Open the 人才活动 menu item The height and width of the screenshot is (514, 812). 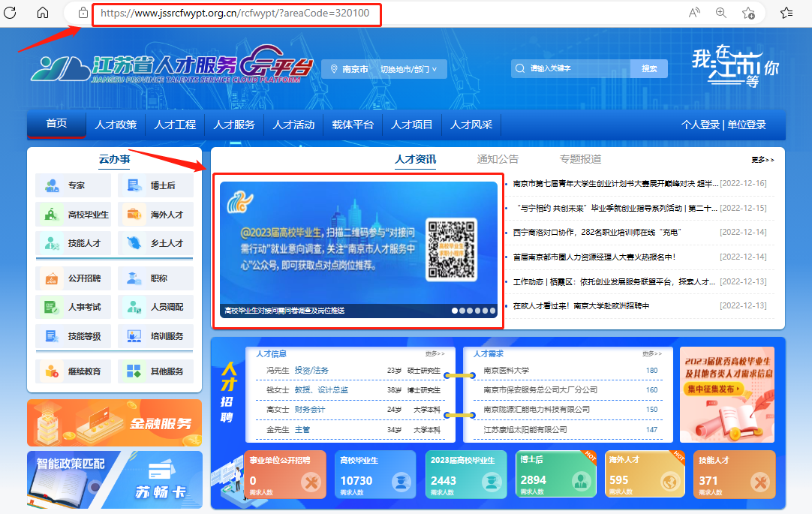pos(293,125)
